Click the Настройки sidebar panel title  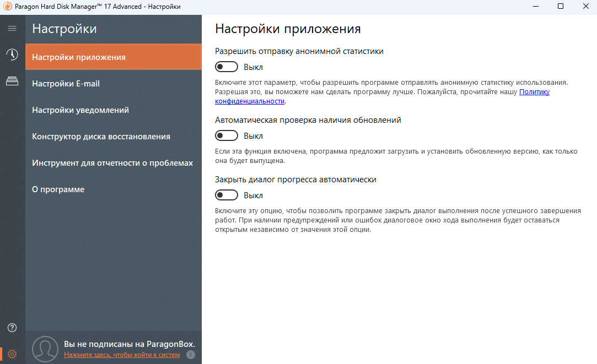[64, 29]
